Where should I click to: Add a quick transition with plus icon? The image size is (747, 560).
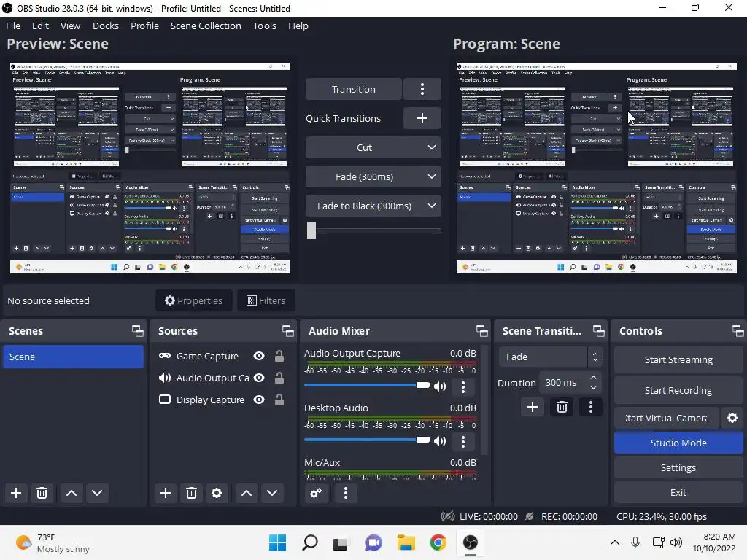422,118
